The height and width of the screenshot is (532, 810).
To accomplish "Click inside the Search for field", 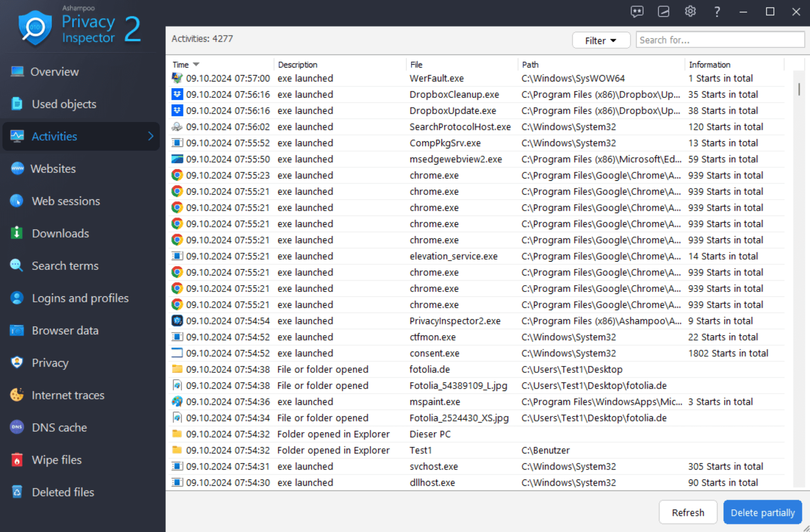I will tap(720, 40).
